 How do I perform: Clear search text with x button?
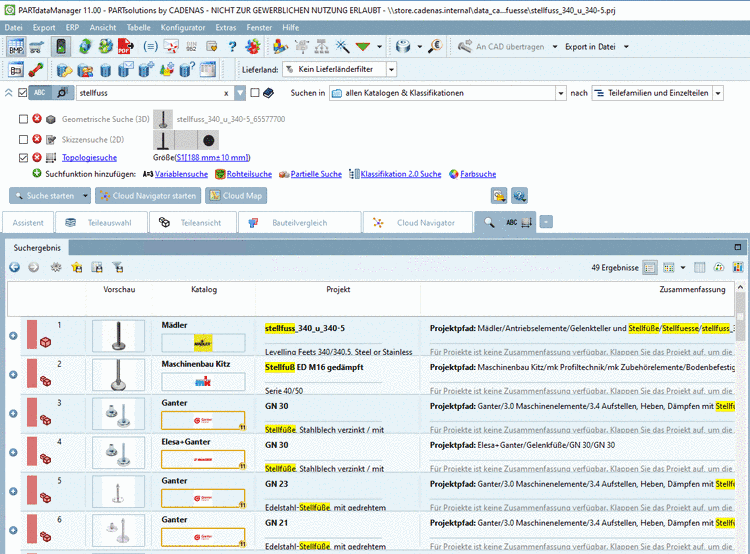(226, 93)
